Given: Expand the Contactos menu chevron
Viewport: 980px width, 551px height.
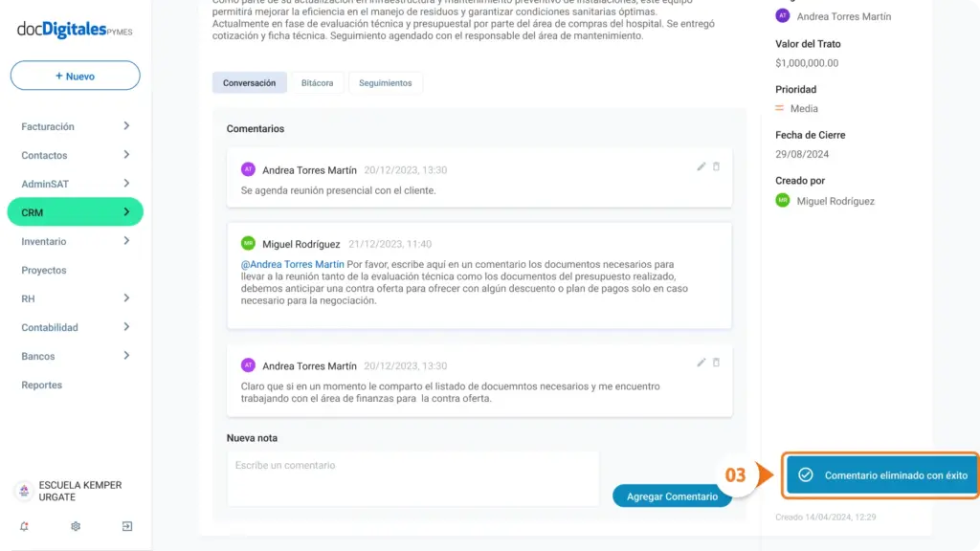Looking at the screenshot, I should [126, 155].
